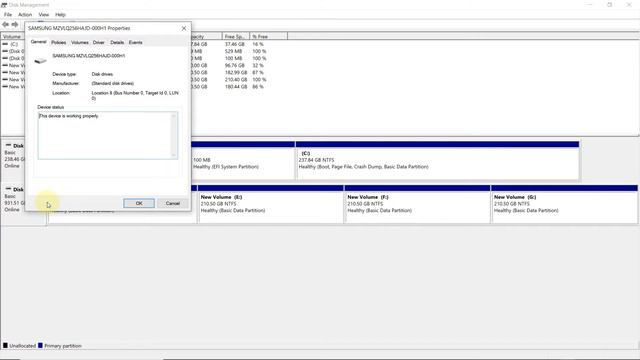Dismiss the dialog with Cancel
This screenshot has height=360, width=640.
[x=173, y=203]
